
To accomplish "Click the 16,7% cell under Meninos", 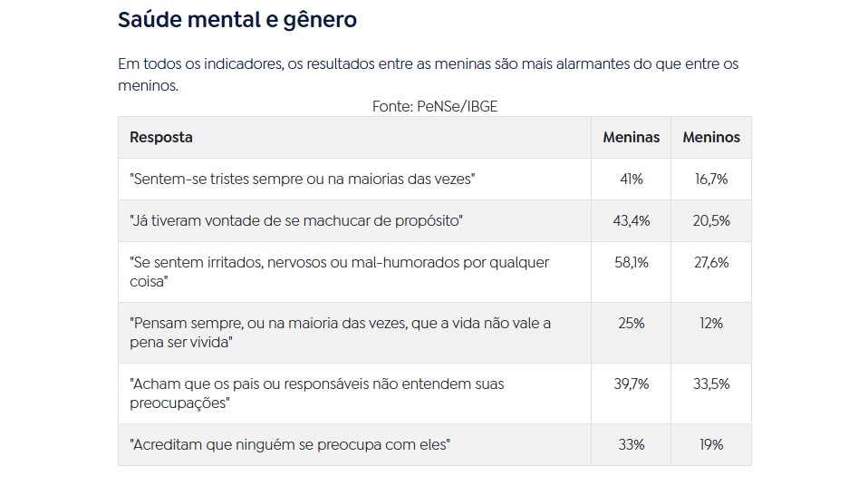I will 710,180.
